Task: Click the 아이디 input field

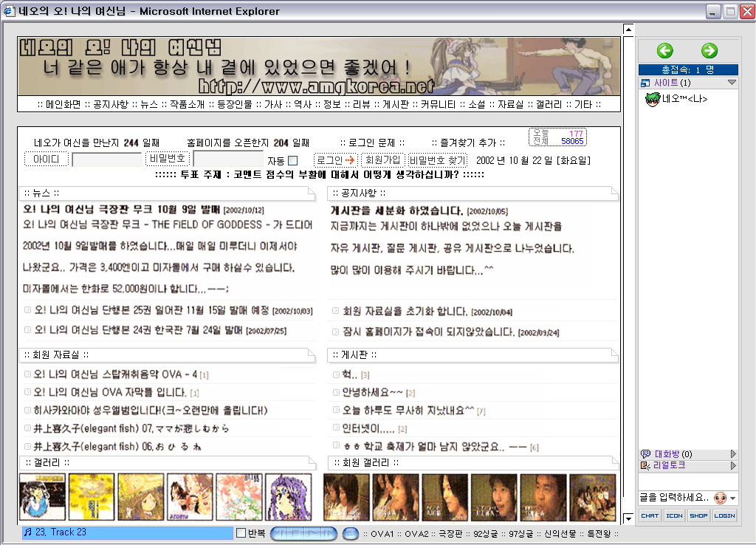Action: 106,160
